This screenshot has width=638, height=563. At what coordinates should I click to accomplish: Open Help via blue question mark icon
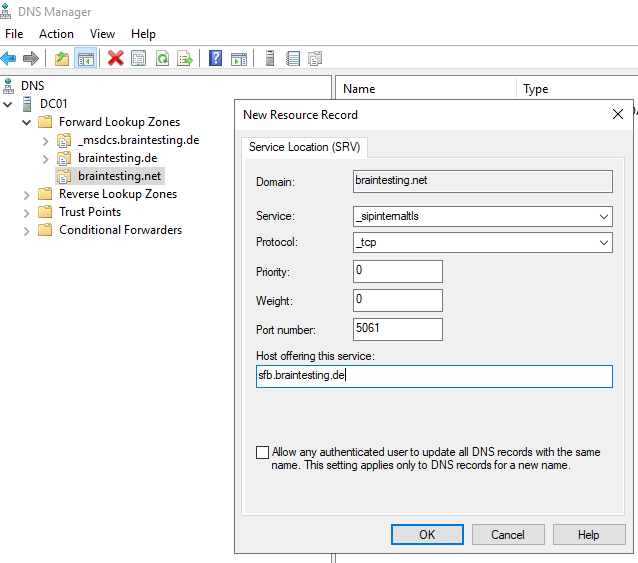click(215, 59)
